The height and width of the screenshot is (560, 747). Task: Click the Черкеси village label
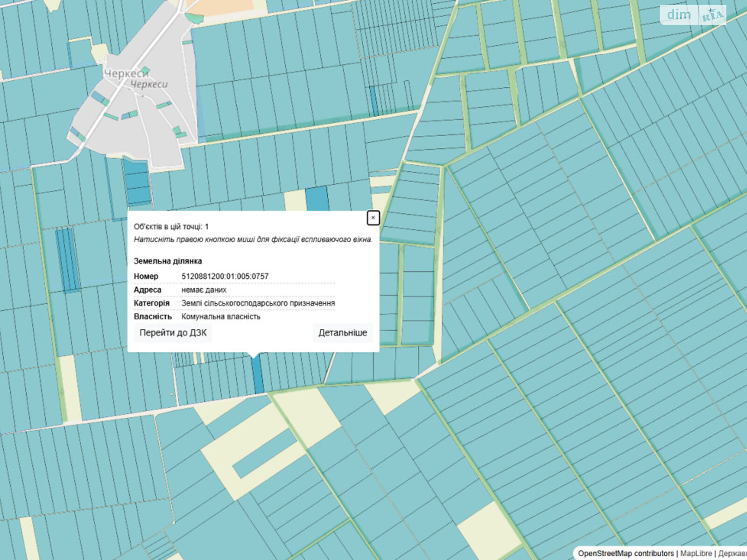click(x=126, y=74)
